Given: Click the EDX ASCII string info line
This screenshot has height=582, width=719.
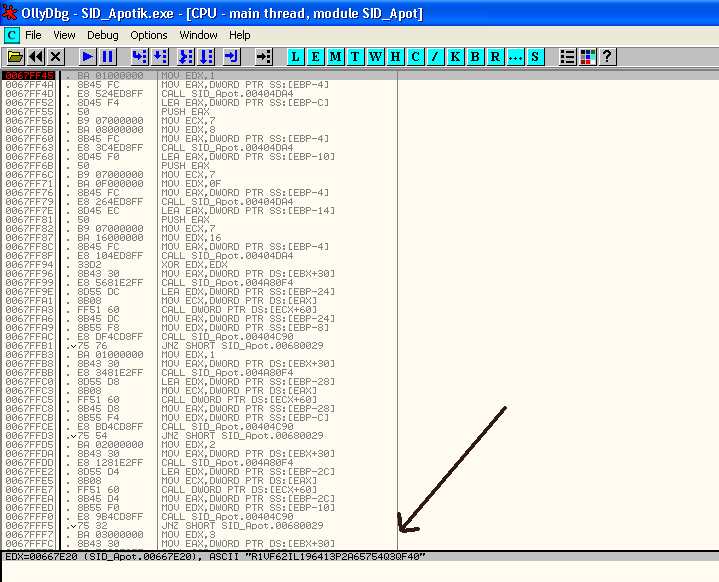Looking at the screenshot, I should tap(216, 557).
